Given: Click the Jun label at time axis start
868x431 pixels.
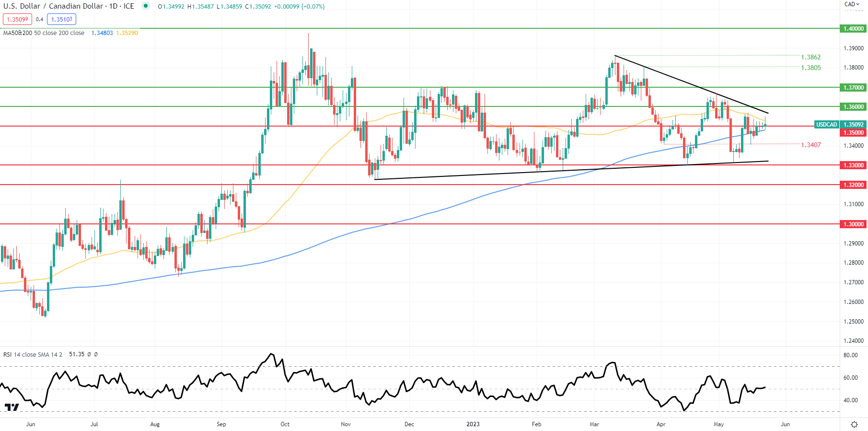Looking at the screenshot, I should pyautogui.click(x=31, y=424).
